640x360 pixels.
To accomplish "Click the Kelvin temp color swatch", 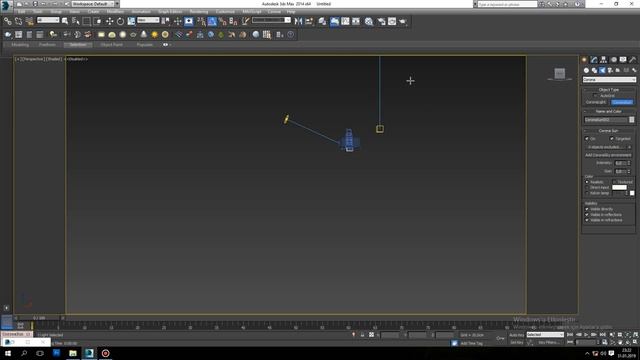I will [x=632, y=193].
